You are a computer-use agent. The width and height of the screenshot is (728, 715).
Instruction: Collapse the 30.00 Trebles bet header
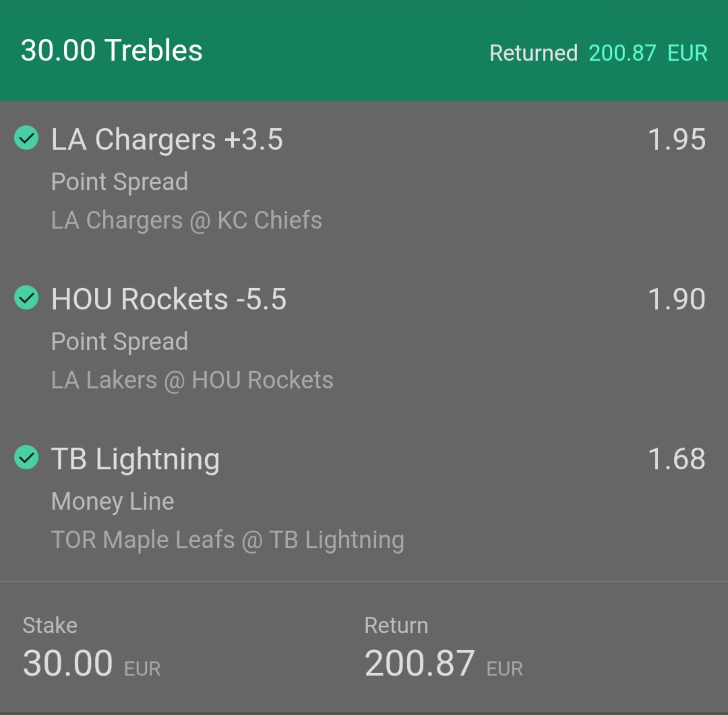point(364,51)
